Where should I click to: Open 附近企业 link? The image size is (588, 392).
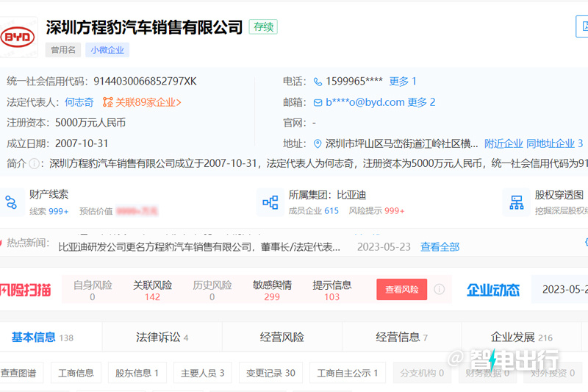pos(503,143)
